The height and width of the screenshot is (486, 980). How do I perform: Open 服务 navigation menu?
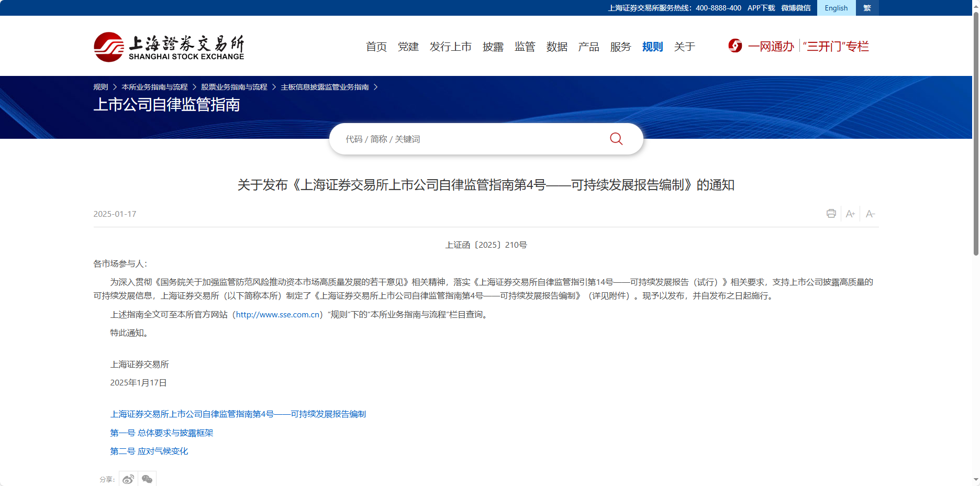point(621,47)
